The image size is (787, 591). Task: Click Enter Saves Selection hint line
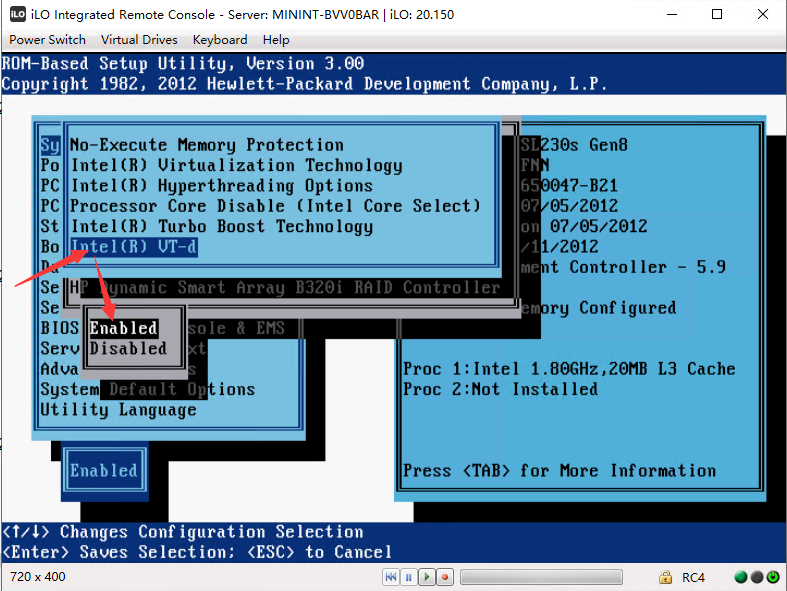pos(197,552)
